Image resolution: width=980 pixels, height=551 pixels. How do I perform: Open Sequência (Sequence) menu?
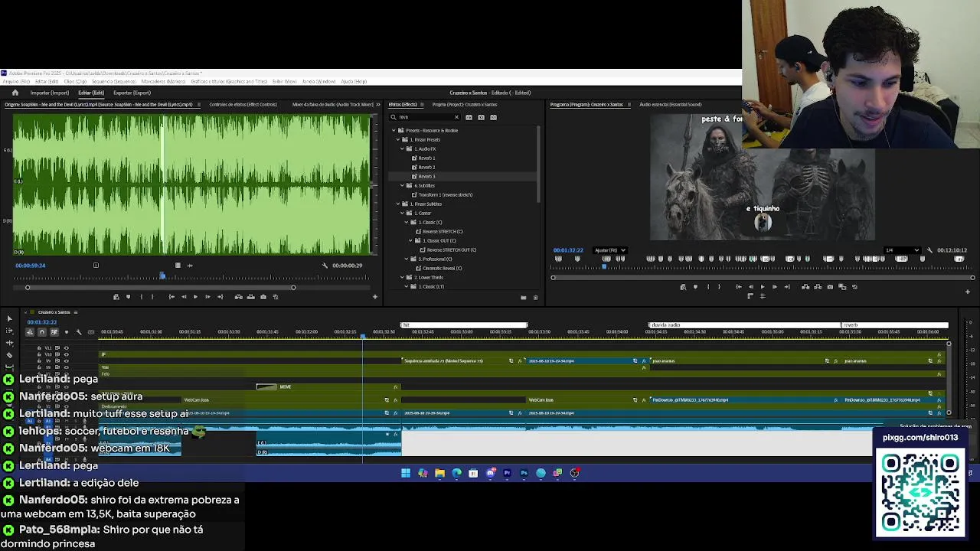tap(113, 81)
